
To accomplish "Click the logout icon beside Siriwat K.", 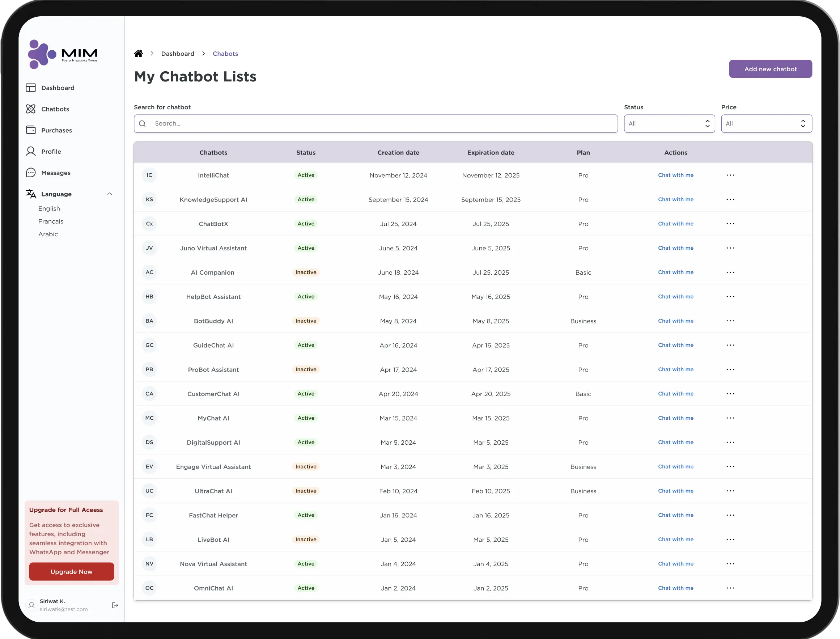I will [x=115, y=605].
